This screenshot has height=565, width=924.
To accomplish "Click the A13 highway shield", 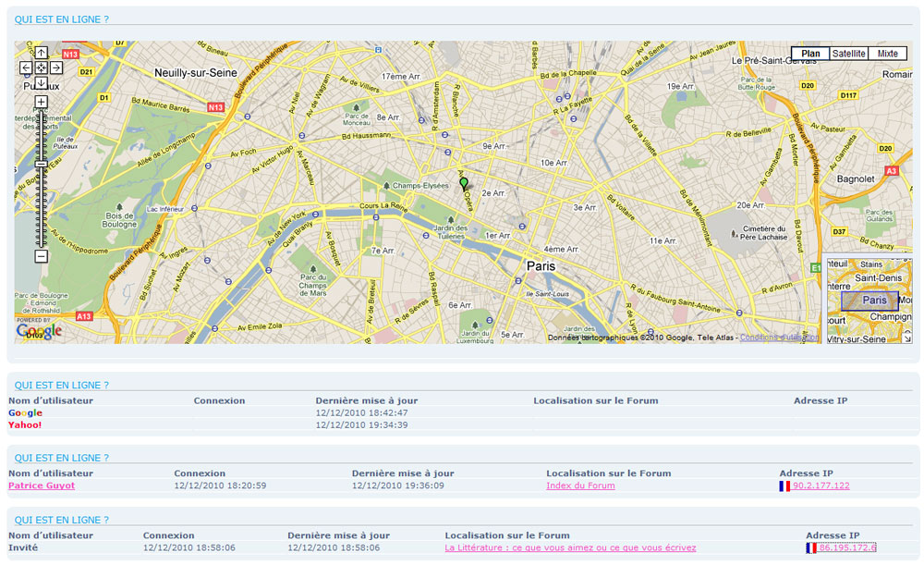I will 84,316.
